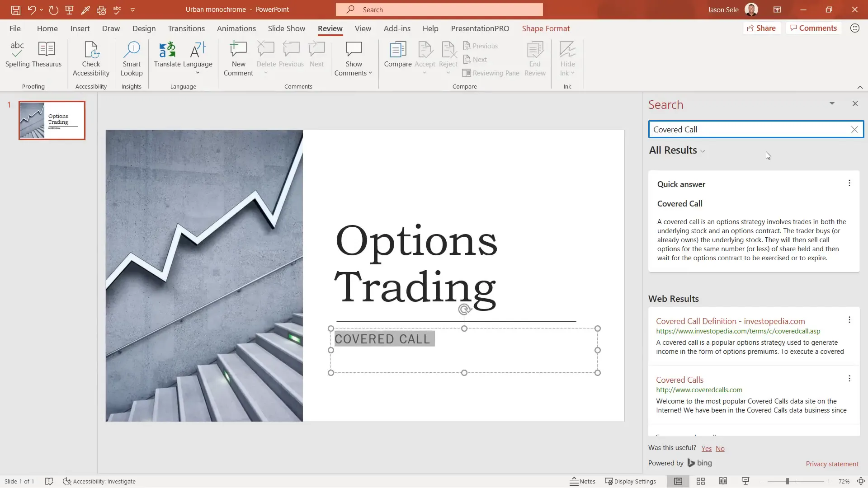Open the Thesaurus tool
Screen dimensions: 868x488
(x=47, y=55)
